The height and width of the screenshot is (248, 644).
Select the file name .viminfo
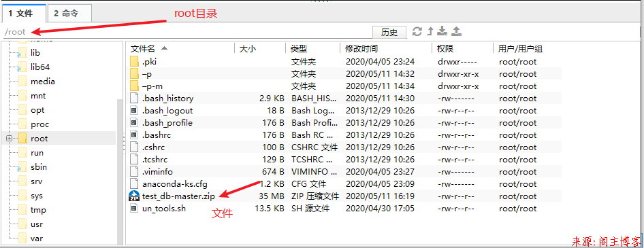(158, 172)
